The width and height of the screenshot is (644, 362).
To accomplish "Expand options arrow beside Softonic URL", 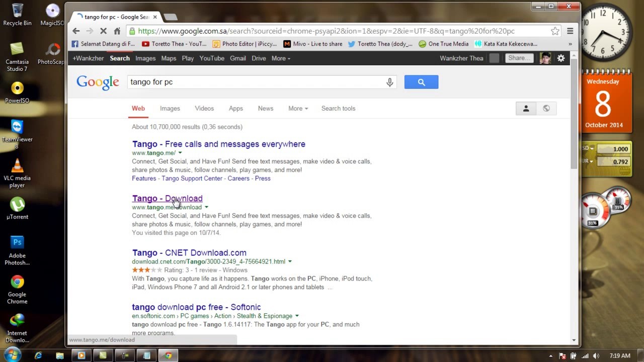I will pyautogui.click(x=297, y=316).
